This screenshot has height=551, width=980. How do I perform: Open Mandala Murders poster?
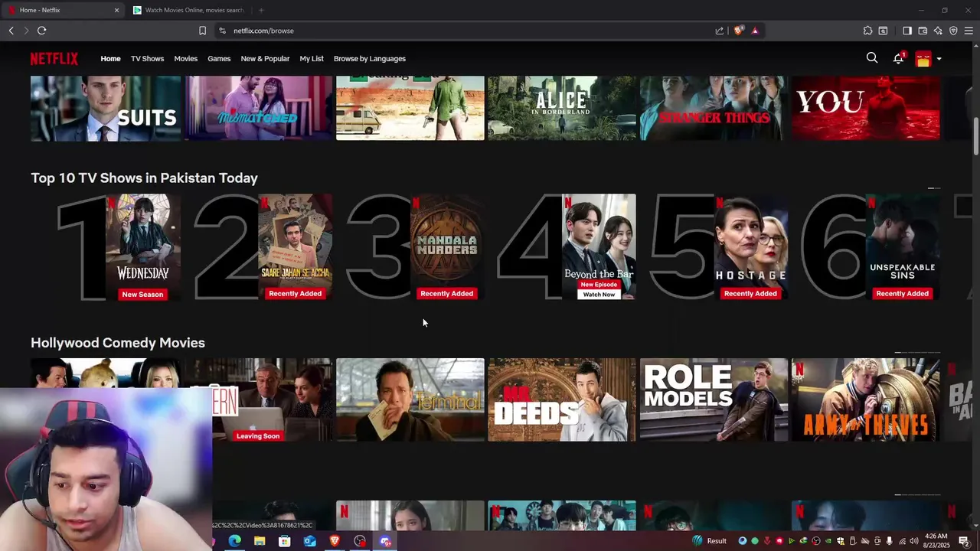[446, 246]
